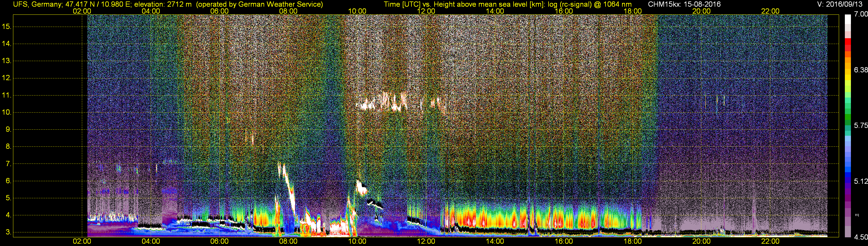Click the 12:00 label on the top axis
868x246 pixels.
point(426,11)
